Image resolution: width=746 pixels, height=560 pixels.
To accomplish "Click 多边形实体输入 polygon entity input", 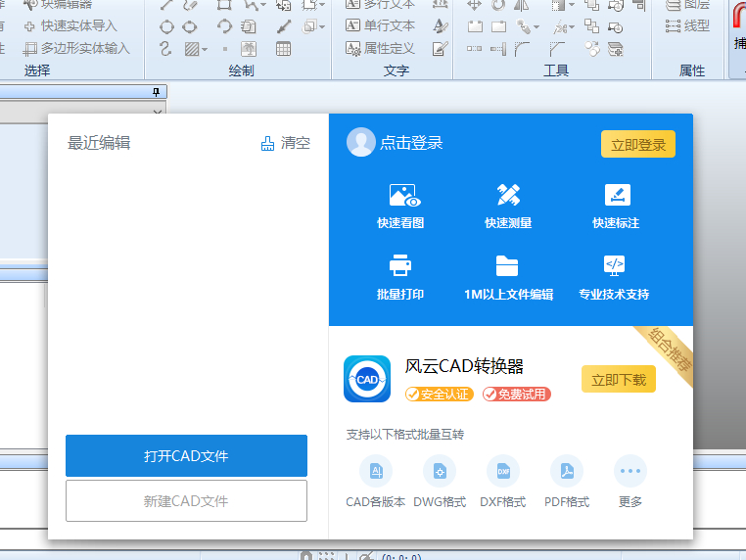I will pyautogui.click(x=76, y=48).
